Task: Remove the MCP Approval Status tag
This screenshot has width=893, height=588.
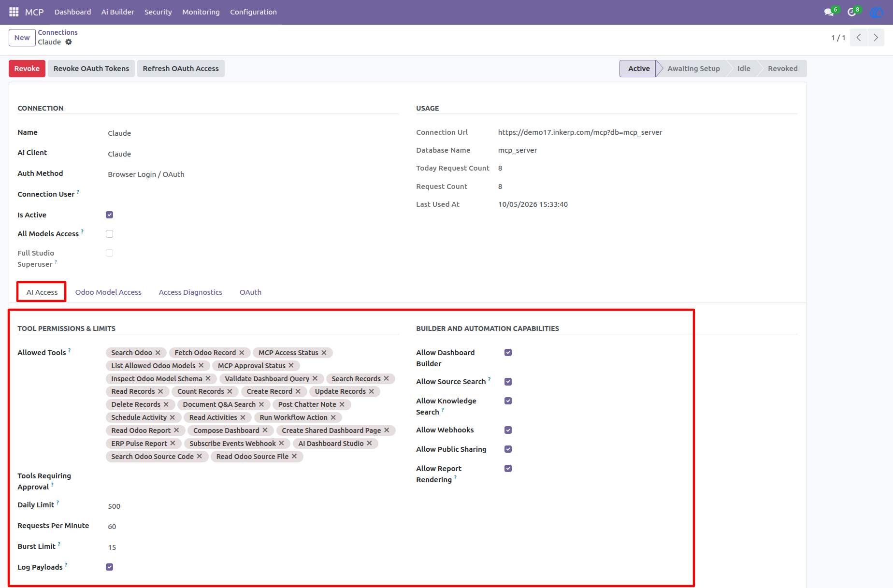Action: tap(291, 366)
